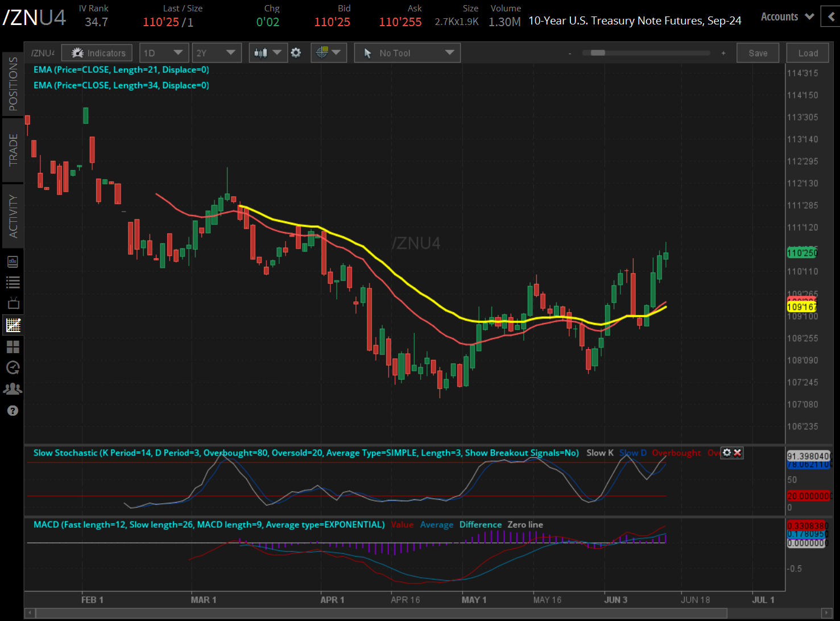Open the No Tool drawing dropdown
This screenshot has height=621, width=840.
point(407,52)
